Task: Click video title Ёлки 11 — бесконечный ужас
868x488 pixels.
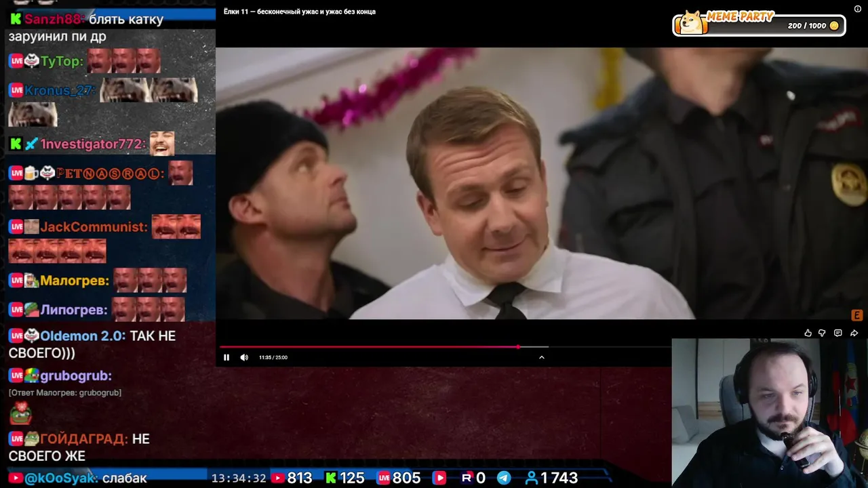Action: [300, 12]
